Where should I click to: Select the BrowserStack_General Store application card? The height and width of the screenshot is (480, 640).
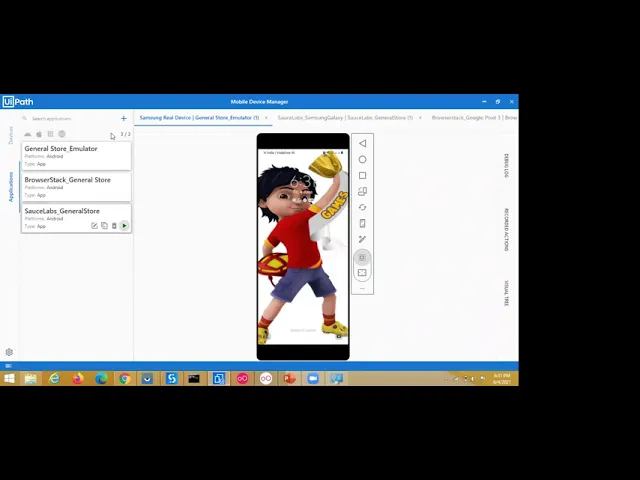pos(76,187)
